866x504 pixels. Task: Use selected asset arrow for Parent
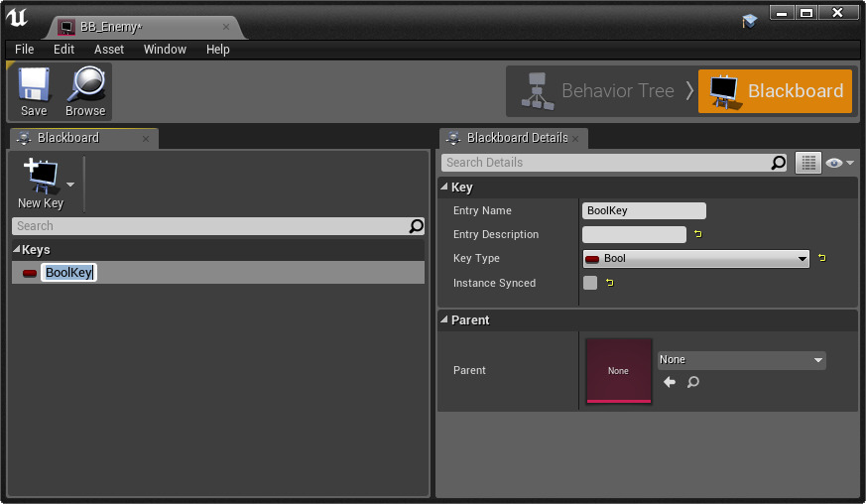[x=670, y=382]
